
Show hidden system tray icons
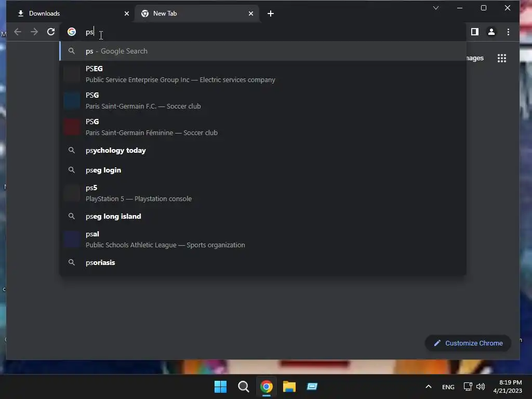click(429, 387)
